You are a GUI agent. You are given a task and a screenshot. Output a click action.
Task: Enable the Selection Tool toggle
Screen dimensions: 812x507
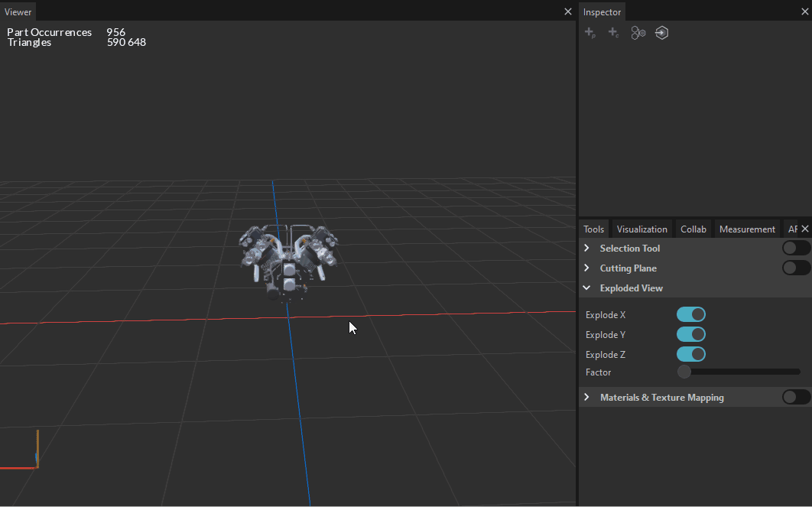coord(796,248)
